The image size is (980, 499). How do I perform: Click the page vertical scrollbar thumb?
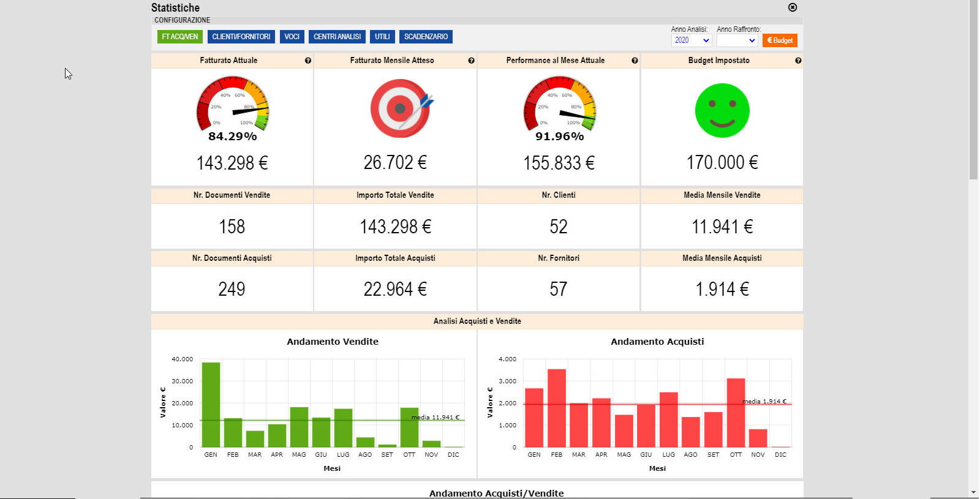(x=973, y=92)
